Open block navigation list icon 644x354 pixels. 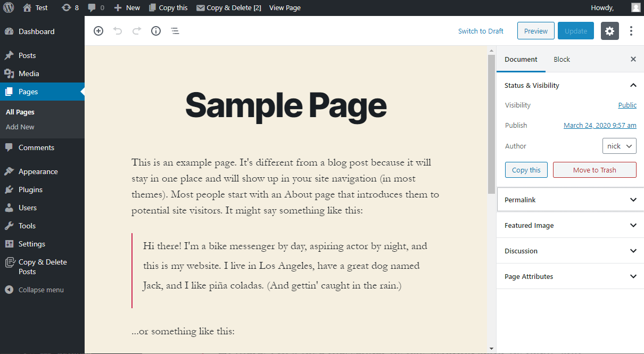coord(175,31)
